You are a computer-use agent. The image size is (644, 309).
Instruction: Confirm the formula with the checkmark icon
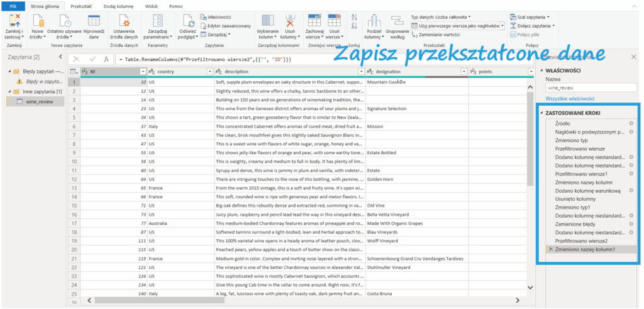click(92, 59)
